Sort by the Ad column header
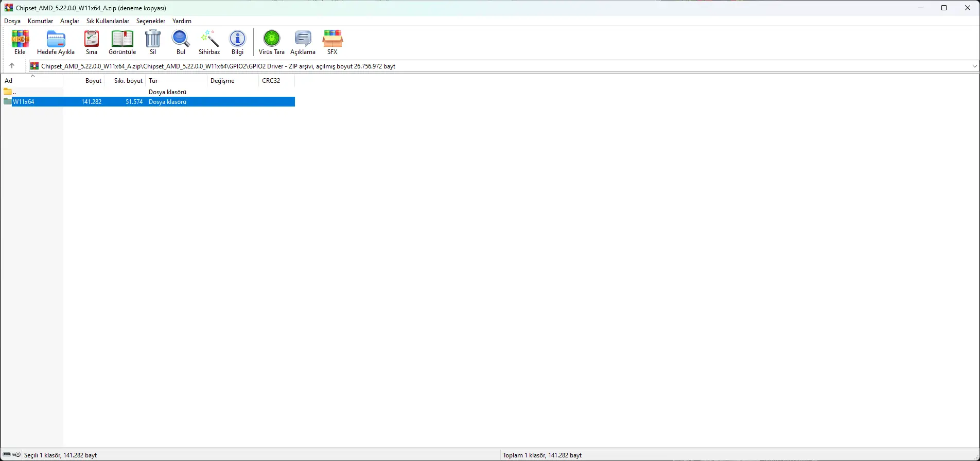 point(32,81)
